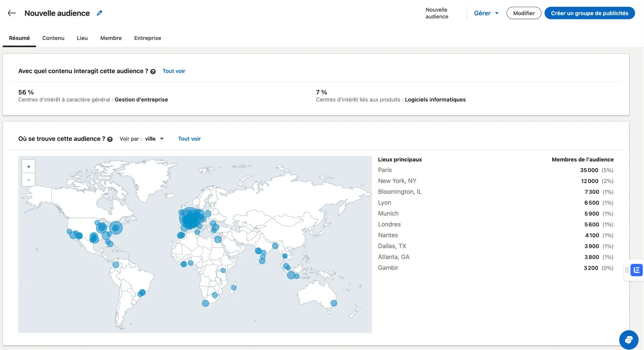Open the chat support bubble icon

[629, 340]
